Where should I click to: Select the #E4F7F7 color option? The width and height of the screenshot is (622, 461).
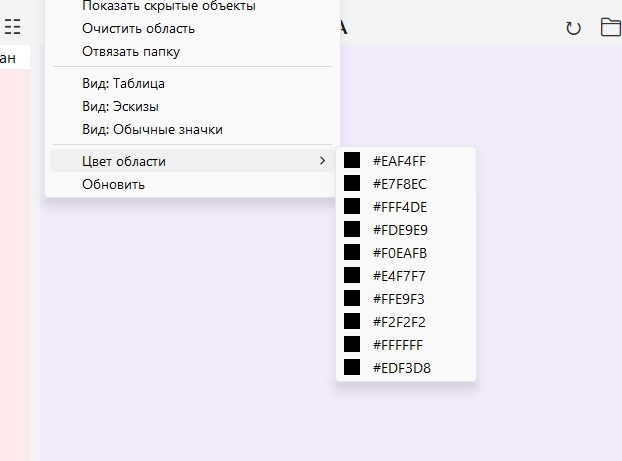[405, 276]
